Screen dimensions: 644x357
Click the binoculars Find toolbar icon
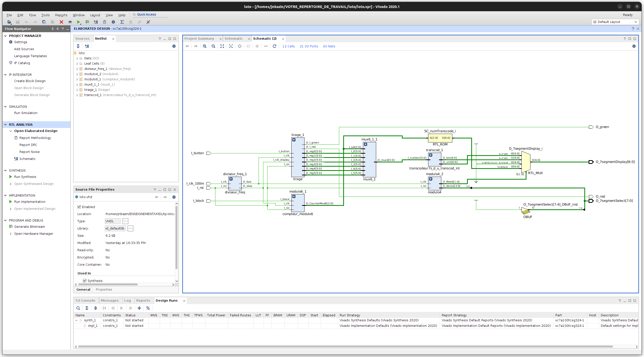(70, 22)
